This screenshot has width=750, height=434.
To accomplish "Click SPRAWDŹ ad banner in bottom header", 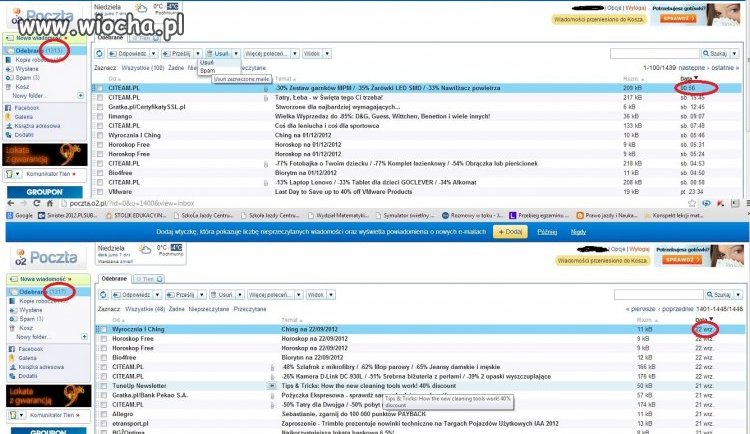I will click(680, 259).
